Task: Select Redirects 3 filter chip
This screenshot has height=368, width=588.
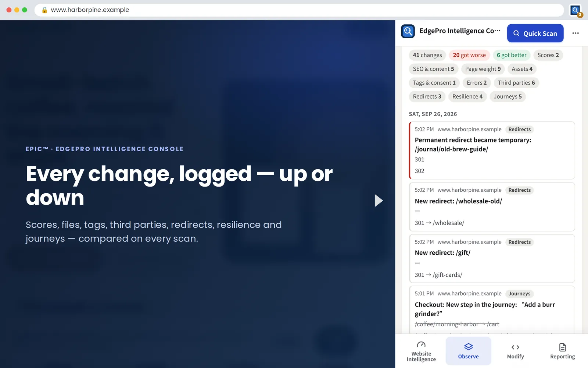Action: (427, 96)
